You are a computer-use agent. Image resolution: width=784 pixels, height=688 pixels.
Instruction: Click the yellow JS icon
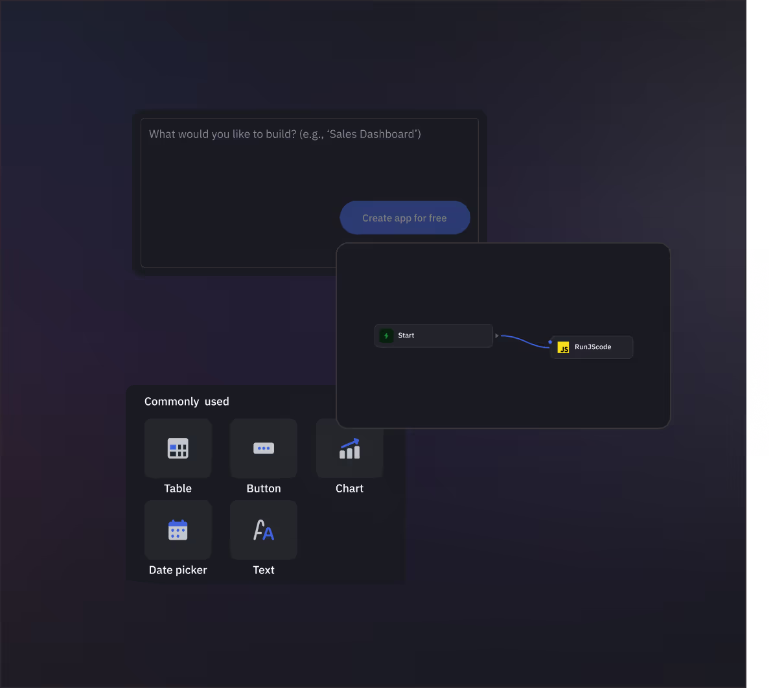point(564,347)
